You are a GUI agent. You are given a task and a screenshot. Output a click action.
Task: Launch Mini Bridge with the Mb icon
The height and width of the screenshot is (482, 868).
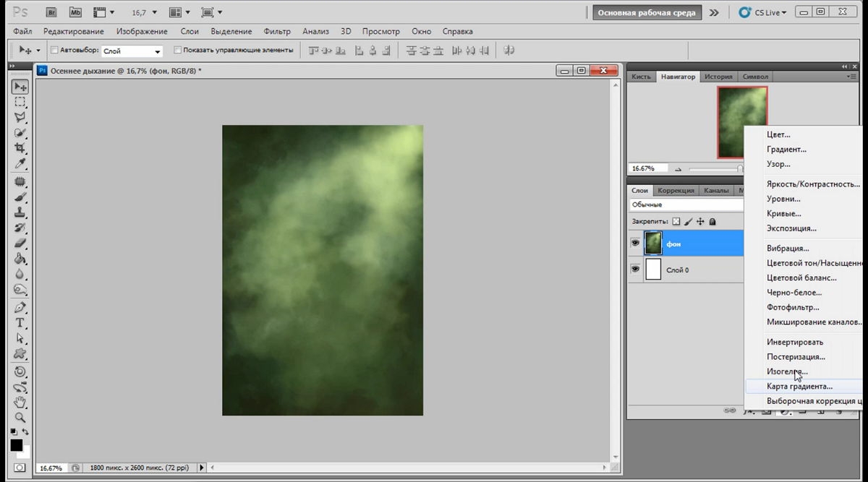click(x=75, y=12)
